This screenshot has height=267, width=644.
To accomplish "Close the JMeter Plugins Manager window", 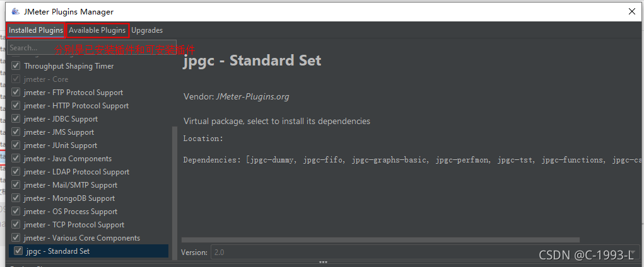I will [632, 11].
